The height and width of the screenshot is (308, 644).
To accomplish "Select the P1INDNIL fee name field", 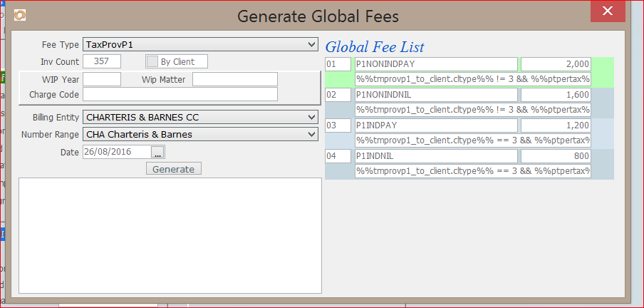I will [x=436, y=156].
